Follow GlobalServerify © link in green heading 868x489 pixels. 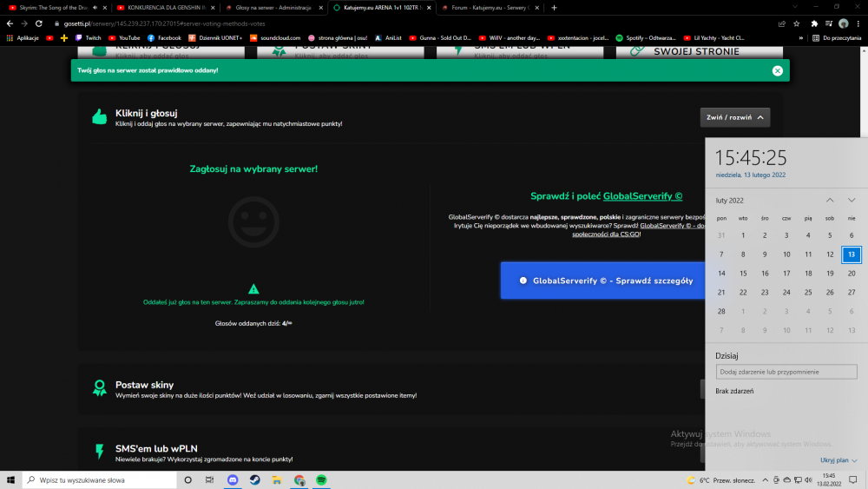[642, 196]
